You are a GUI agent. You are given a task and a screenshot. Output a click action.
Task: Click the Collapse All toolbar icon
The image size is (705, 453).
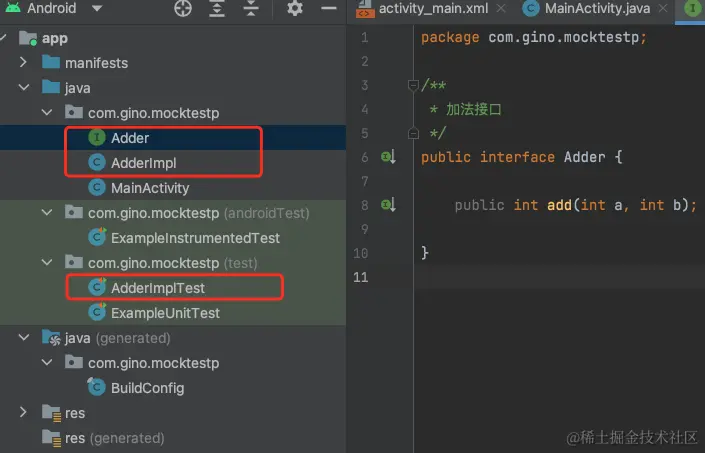pos(251,8)
